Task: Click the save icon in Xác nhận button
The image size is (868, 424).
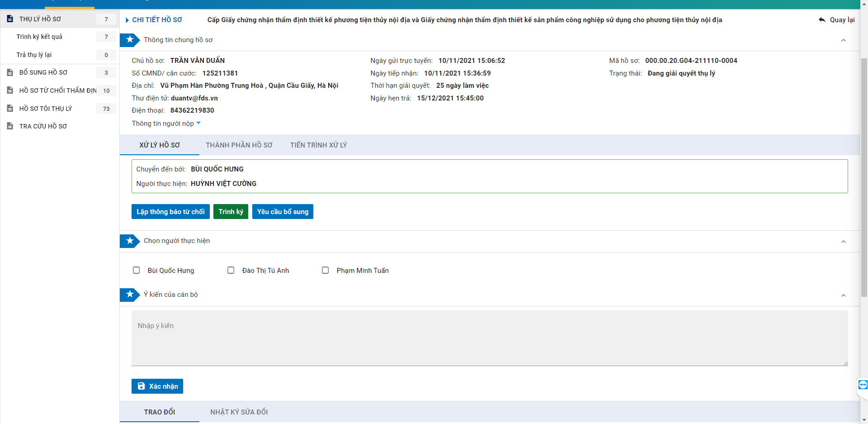Action: click(x=142, y=386)
